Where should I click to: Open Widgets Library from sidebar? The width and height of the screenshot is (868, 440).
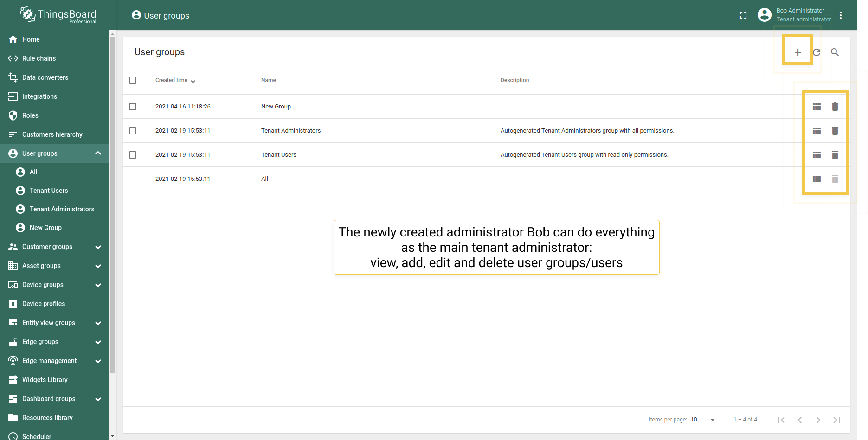tap(54, 380)
